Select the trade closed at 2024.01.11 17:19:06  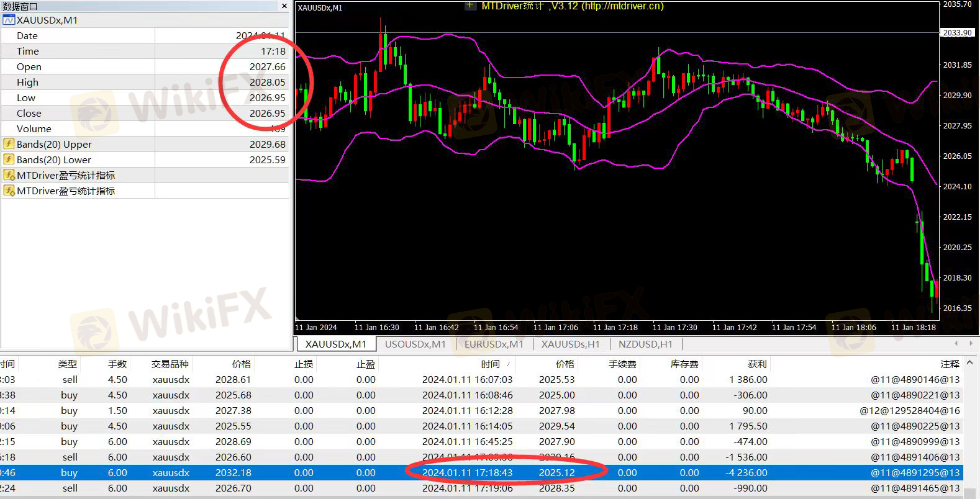(481, 488)
